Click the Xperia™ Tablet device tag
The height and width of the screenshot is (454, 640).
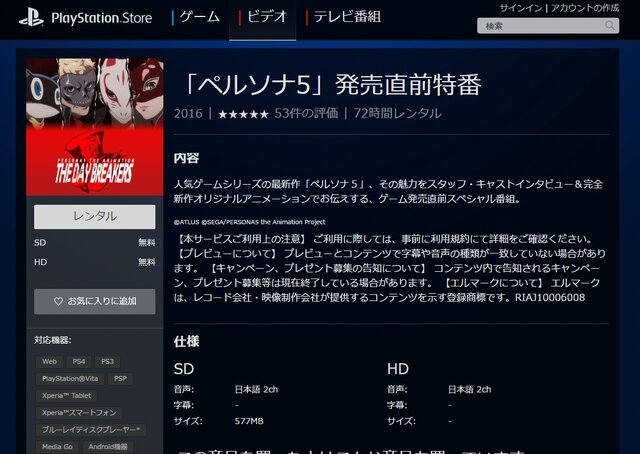(67, 396)
